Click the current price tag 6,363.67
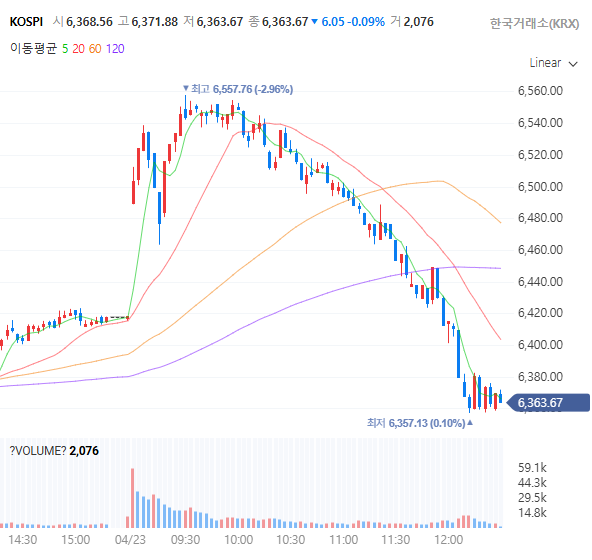 pyautogui.click(x=547, y=403)
